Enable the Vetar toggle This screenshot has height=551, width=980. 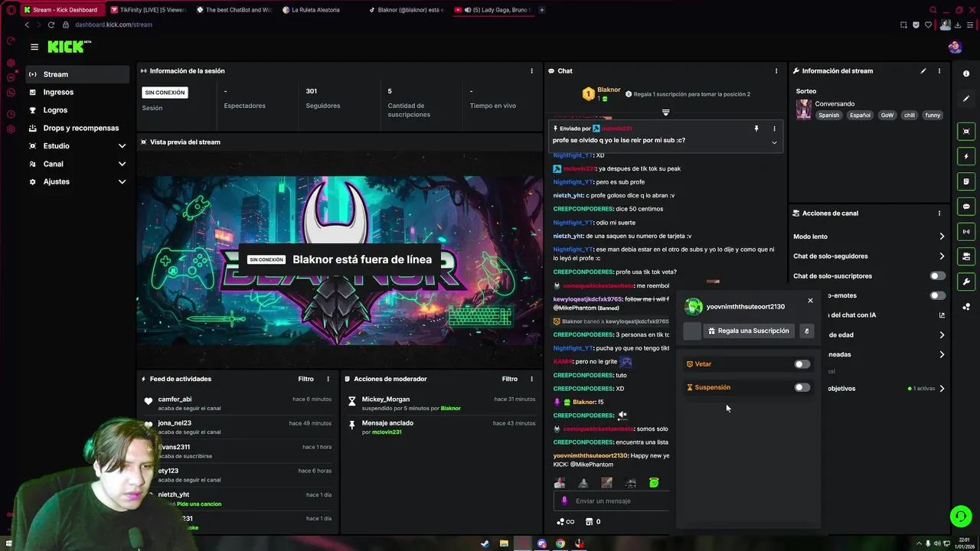802,364
